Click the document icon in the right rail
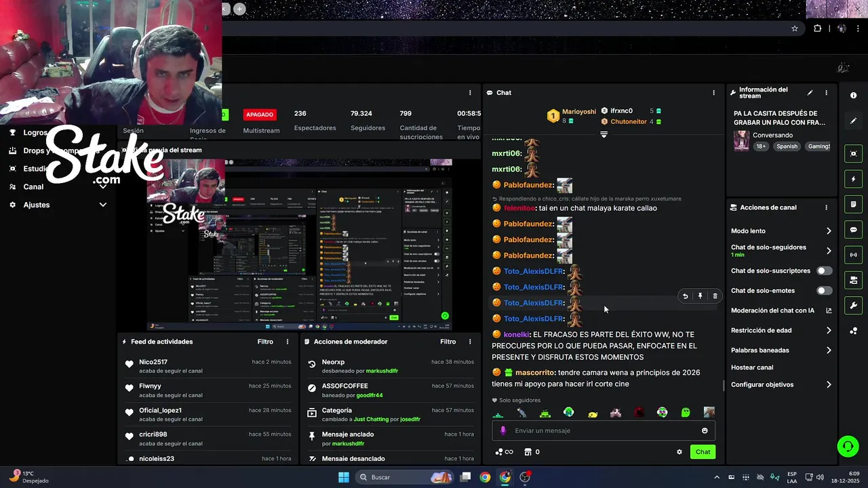This screenshot has width=868, height=488. (853, 205)
